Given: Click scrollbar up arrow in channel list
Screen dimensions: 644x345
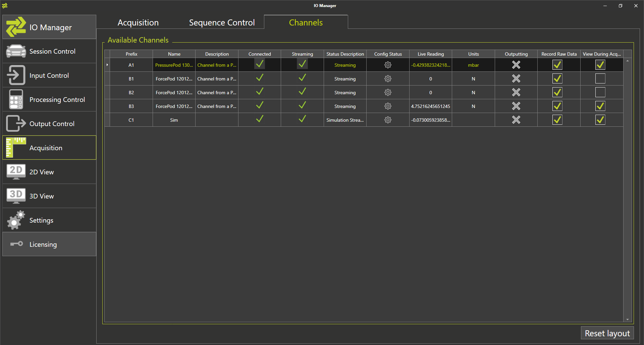Looking at the screenshot, I should (627, 61).
